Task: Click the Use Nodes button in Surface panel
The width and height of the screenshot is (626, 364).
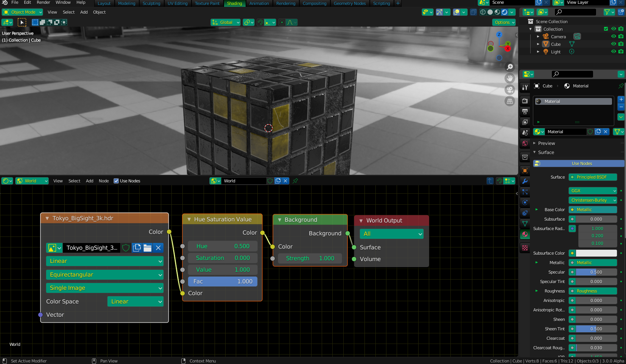Action: (x=579, y=163)
